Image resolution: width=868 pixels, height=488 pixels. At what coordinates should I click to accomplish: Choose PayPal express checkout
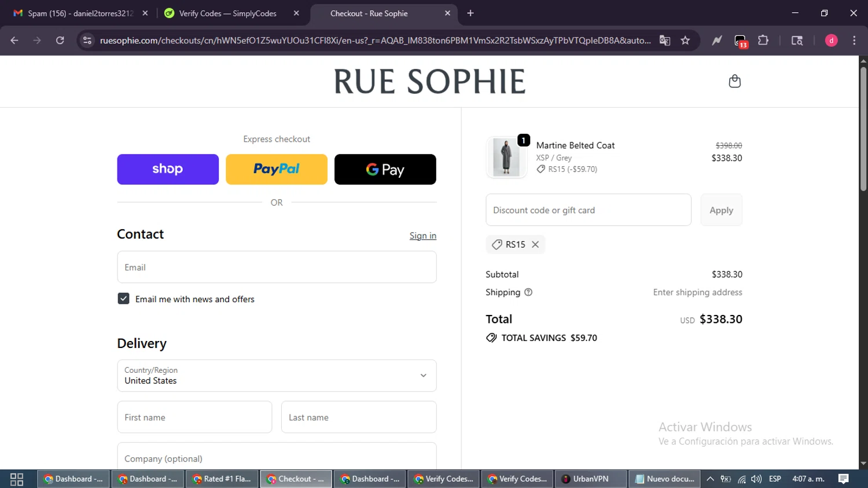(x=277, y=169)
